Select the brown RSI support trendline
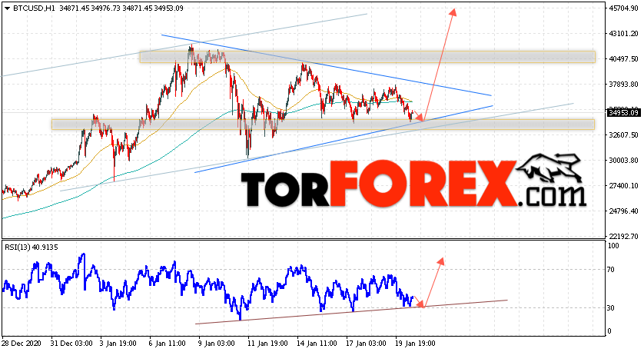Screen dimensions: 644x352 click(351, 312)
